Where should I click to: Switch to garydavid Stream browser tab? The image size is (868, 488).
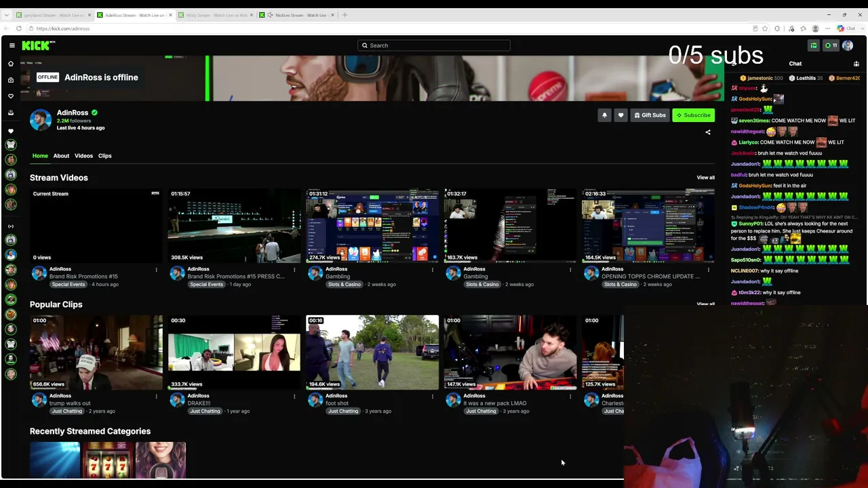53,15
